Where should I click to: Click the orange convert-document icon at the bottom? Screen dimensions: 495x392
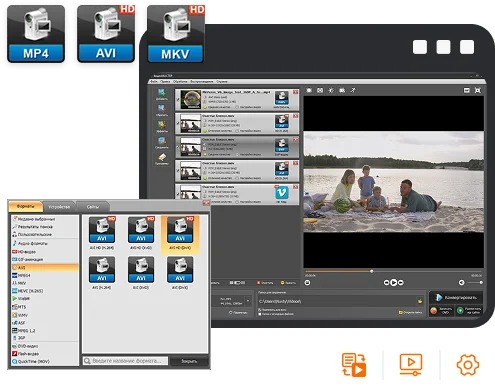[x=354, y=365]
